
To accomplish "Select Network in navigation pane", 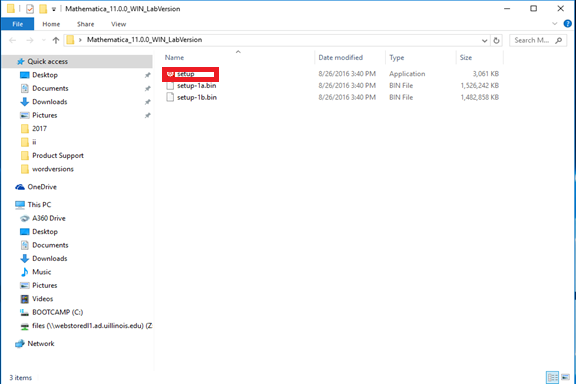I will point(41,344).
